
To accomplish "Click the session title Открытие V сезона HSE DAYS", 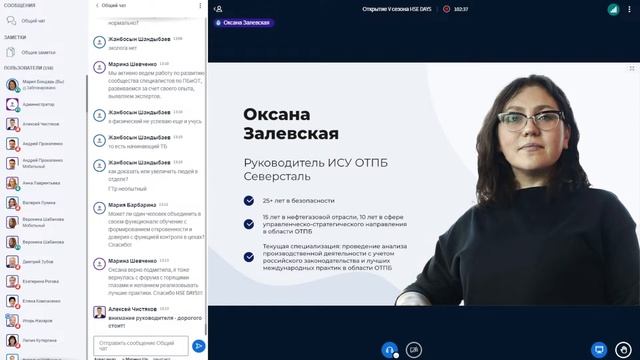I will coord(397,9).
